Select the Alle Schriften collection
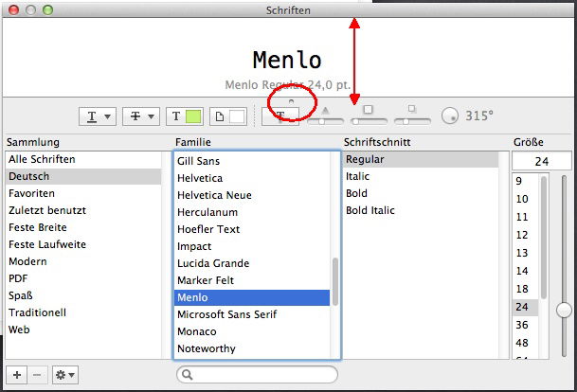 click(x=83, y=159)
